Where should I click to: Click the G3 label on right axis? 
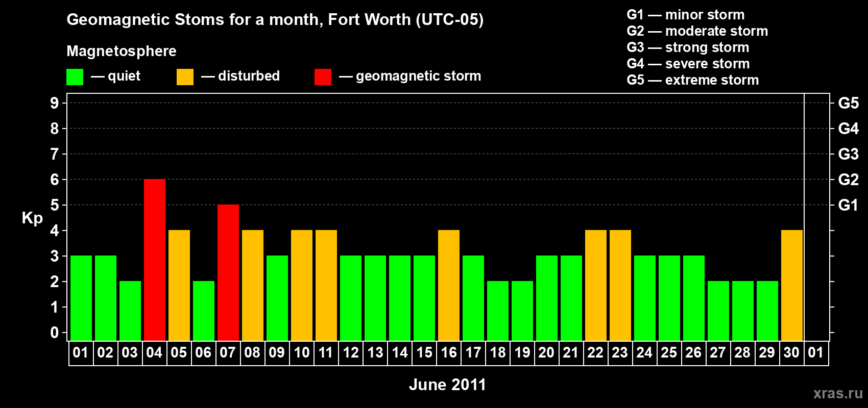point(849,154)
